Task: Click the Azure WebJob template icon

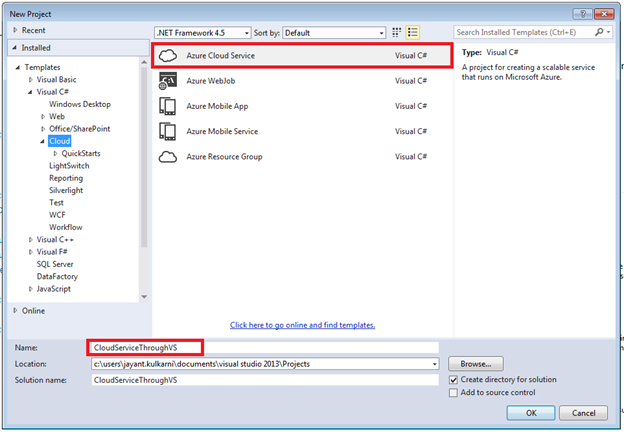Action: 168,81
